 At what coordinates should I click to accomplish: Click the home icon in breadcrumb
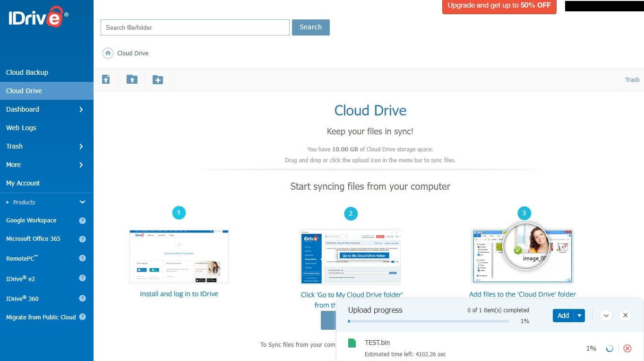[108, 53]
